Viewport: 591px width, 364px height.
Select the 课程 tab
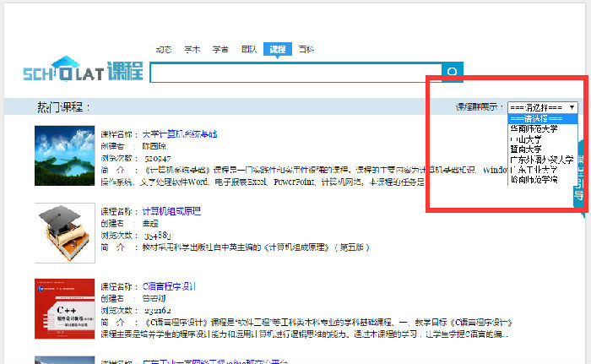(x=278, y=49)
